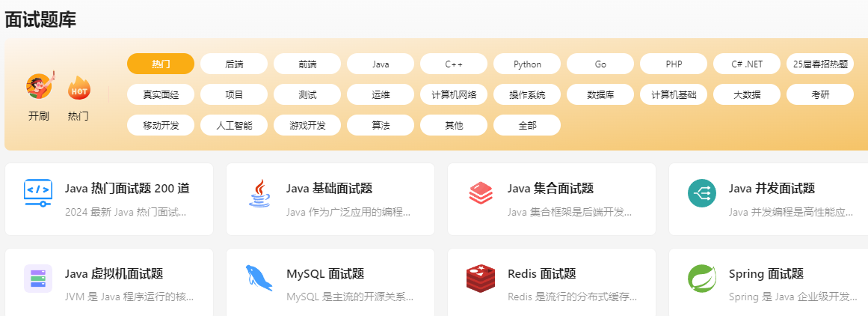Click description 'Java 并发编程是高性能应...'
868x316 pixels.
point(791,213)
